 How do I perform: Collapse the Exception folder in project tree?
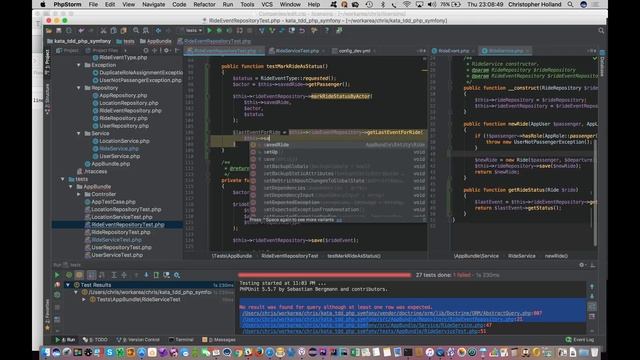pyautogui.click(x=79, y=65)
